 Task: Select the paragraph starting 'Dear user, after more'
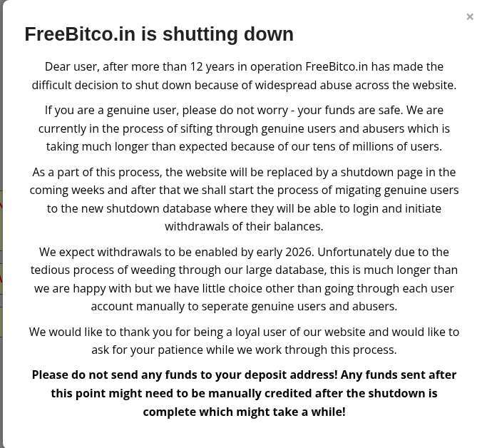click(244, 76)
